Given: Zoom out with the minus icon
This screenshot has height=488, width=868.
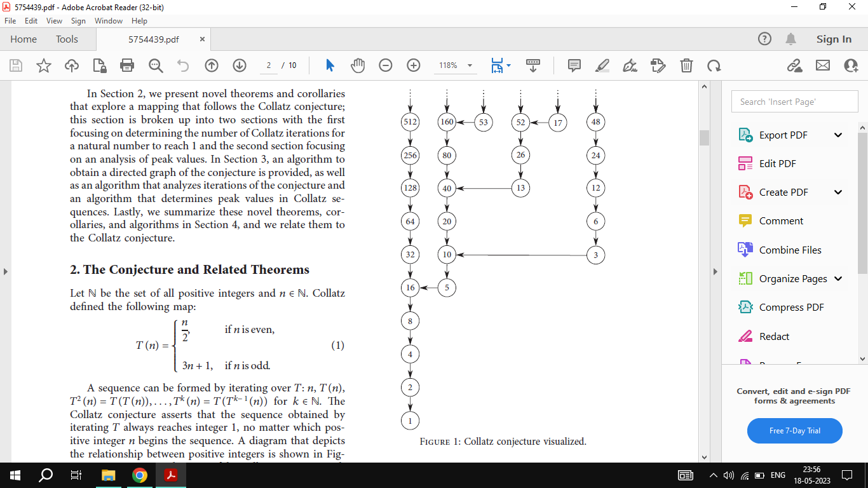Looking at the screenshot, I should [386, 65].
